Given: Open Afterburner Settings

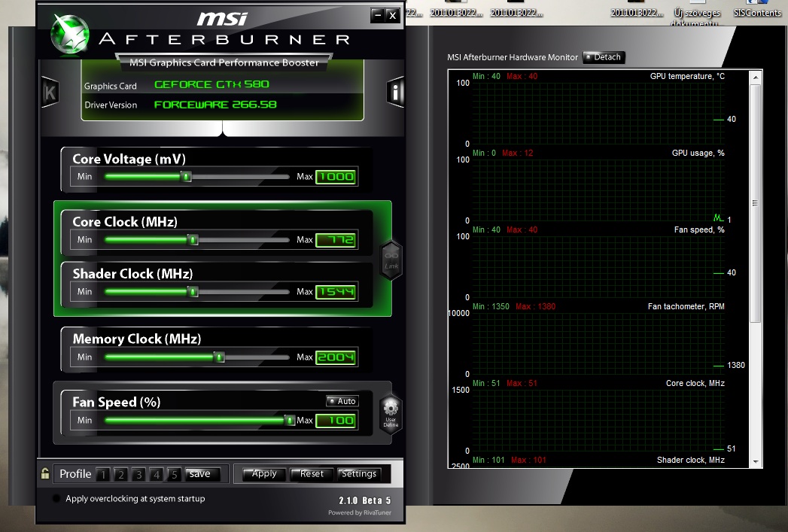Looking at the screenshot, I should point(358,474).
